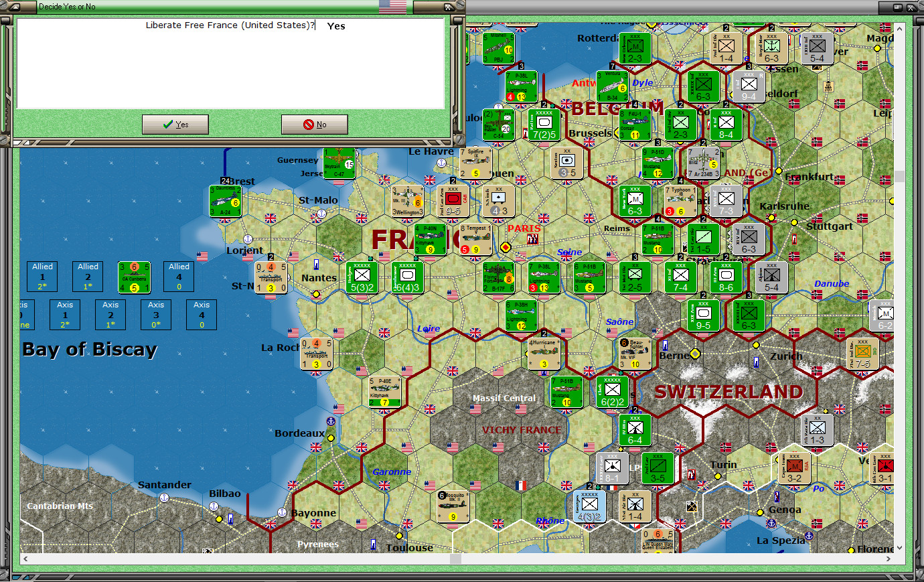This screenshot has width=924, height=582.
Task: Click the Typhoon IB fighter counter
Action: (x=680, y=201)
